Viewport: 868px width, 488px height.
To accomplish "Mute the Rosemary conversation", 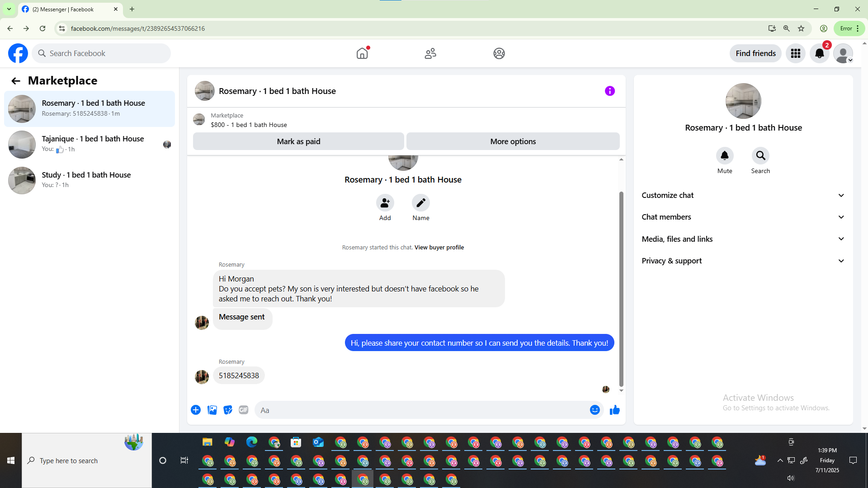I will 725,156.
